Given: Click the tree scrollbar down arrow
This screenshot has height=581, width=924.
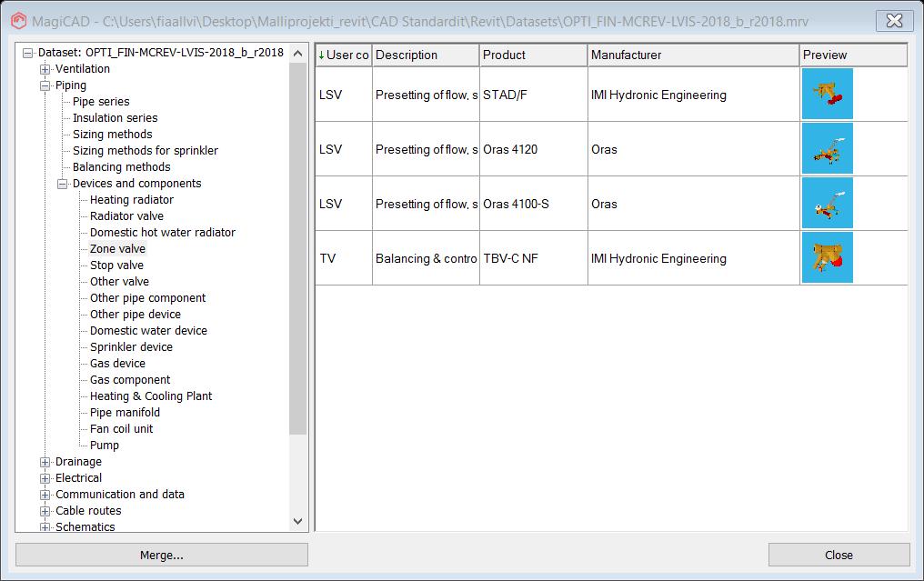Looking at the screenshot, I should coord(297,522).
